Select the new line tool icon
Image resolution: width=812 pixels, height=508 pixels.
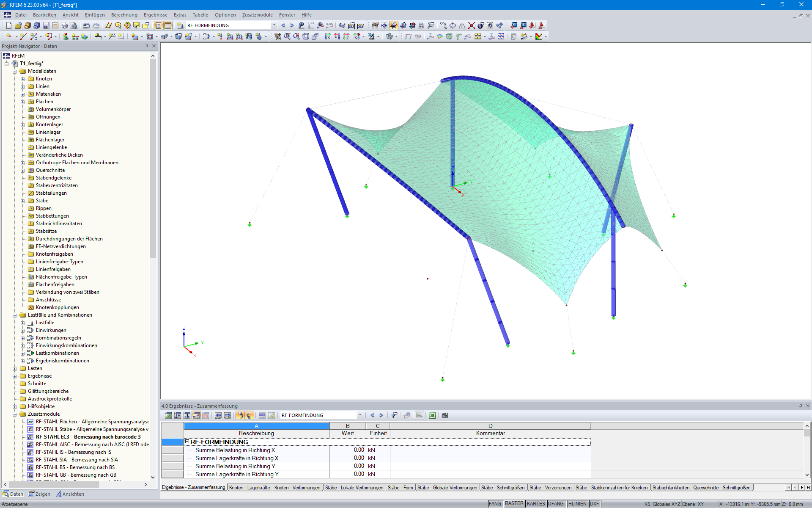tap(23, 36)
